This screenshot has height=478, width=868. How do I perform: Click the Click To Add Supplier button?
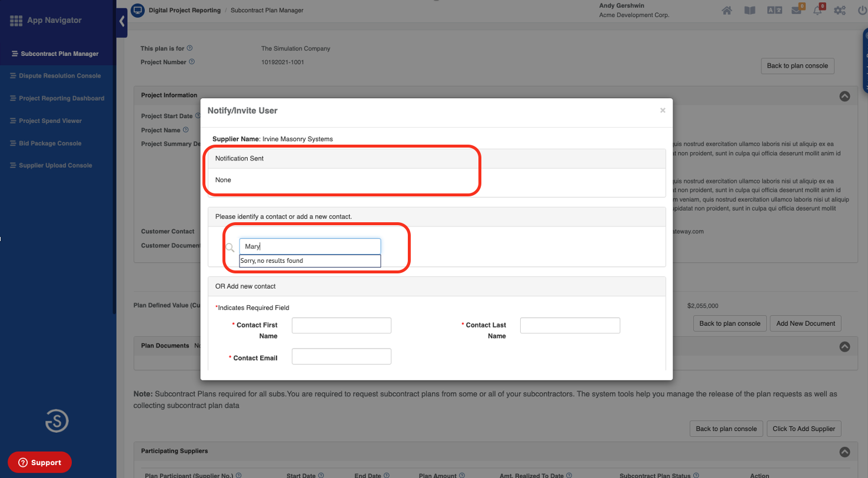pos(803,429)
